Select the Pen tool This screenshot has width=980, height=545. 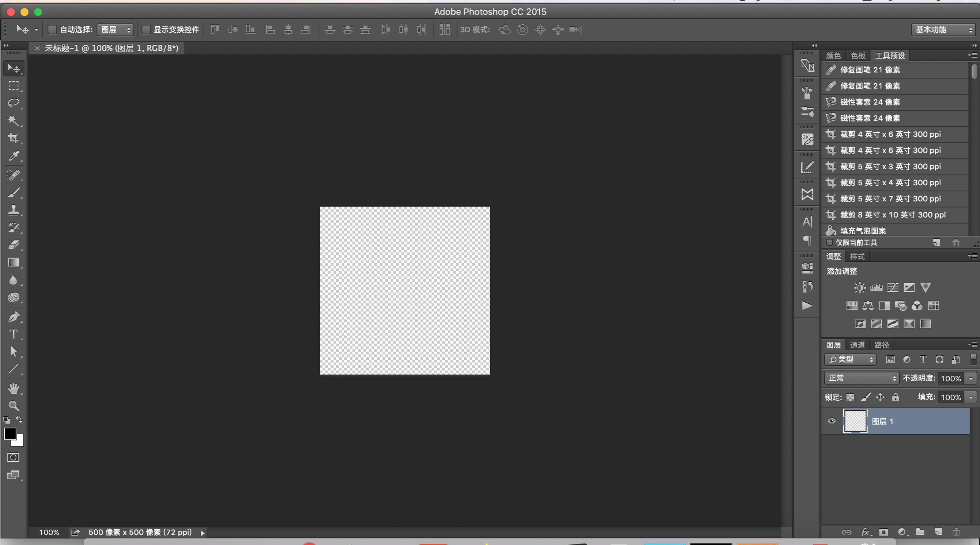(x=14, y=317)
